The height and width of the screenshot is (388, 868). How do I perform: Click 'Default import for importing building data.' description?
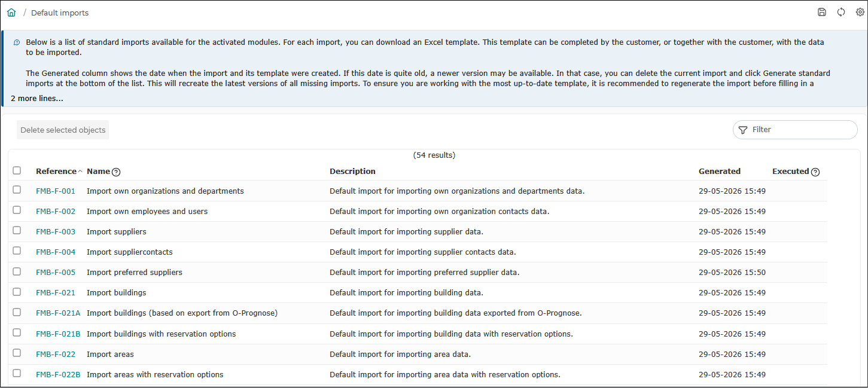coord(406,293)
